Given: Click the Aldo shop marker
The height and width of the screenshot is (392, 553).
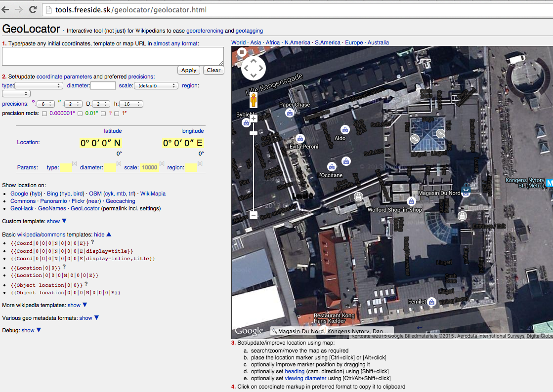Looking at the screenshot, I should tap(345, 130).
